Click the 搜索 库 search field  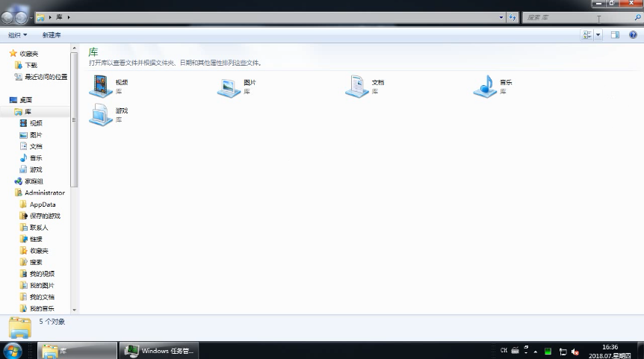click(578, 17)
